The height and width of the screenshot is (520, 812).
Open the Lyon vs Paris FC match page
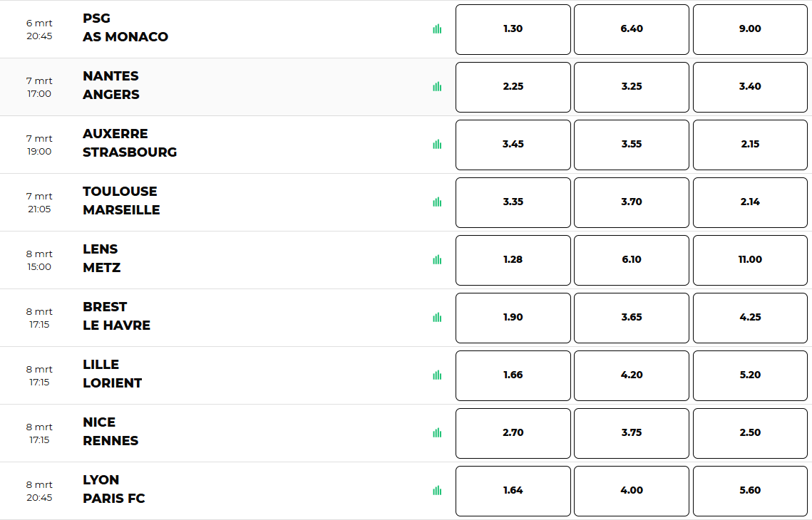click(x=114, y=489)
